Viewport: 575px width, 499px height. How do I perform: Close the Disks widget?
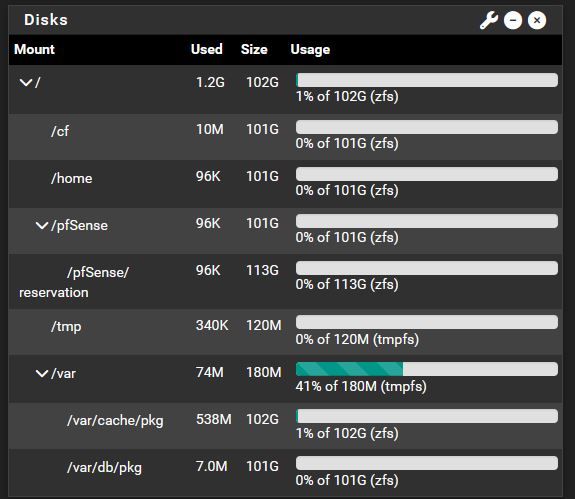[x=536, y=20]
